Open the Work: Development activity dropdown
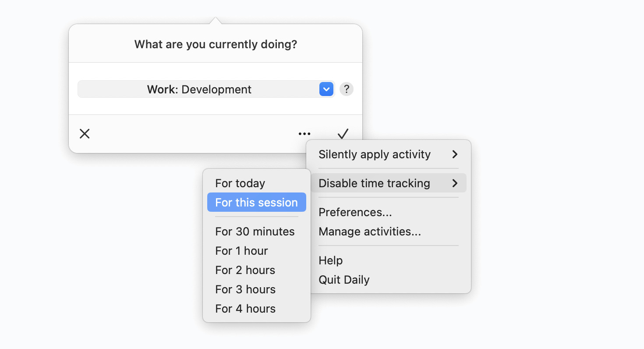 click(x=326, y=89)
